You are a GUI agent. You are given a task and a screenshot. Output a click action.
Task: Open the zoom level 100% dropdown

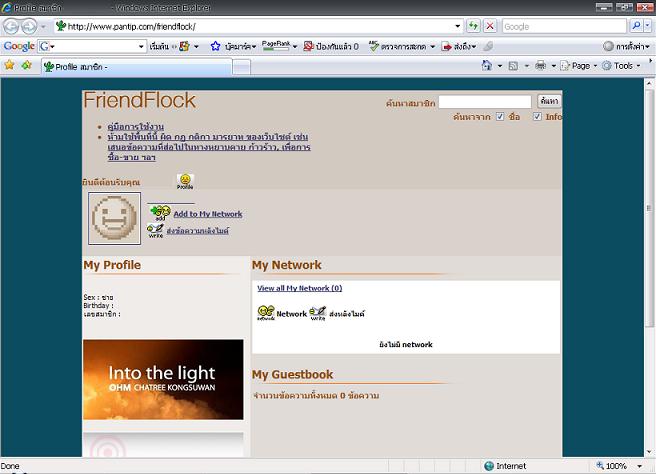[639, 466]
